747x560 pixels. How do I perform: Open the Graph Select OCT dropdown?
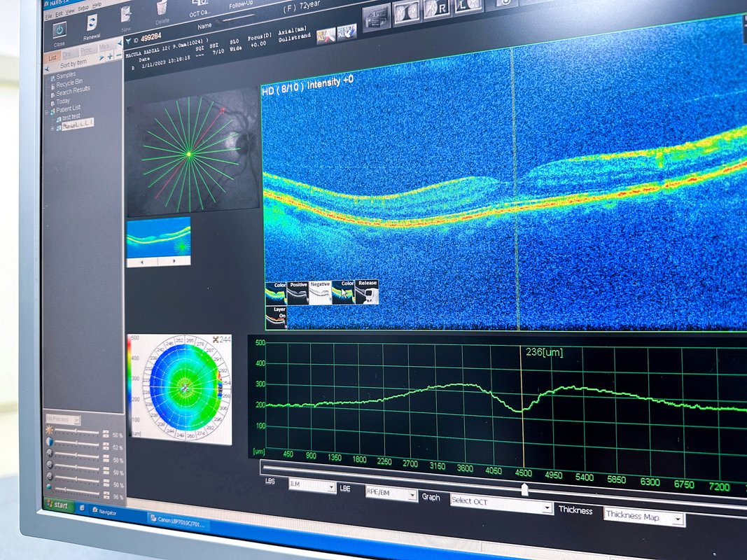[501, 503]
